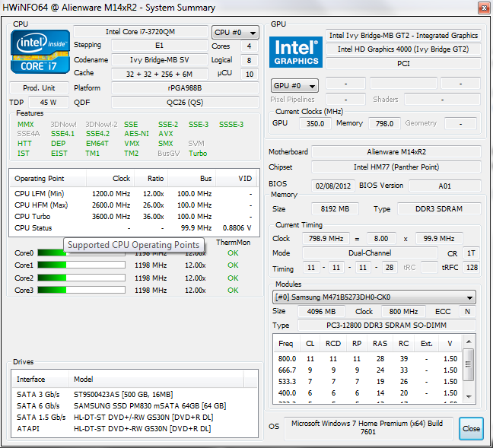Click the Operating Point column header
The image size is (493, 448).
point(47,179)
